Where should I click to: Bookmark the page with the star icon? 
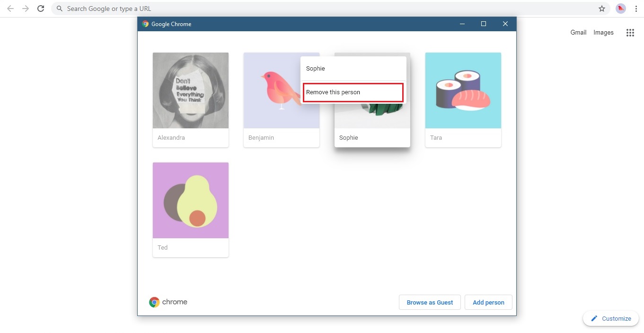click(x=601, y=8)
